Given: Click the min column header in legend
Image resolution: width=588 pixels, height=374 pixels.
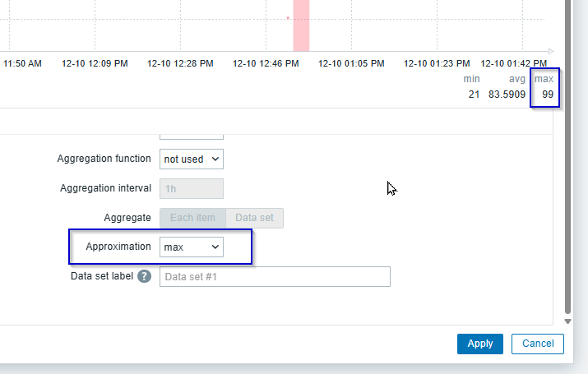Looking at the screenshot, I should click(471, 79).
